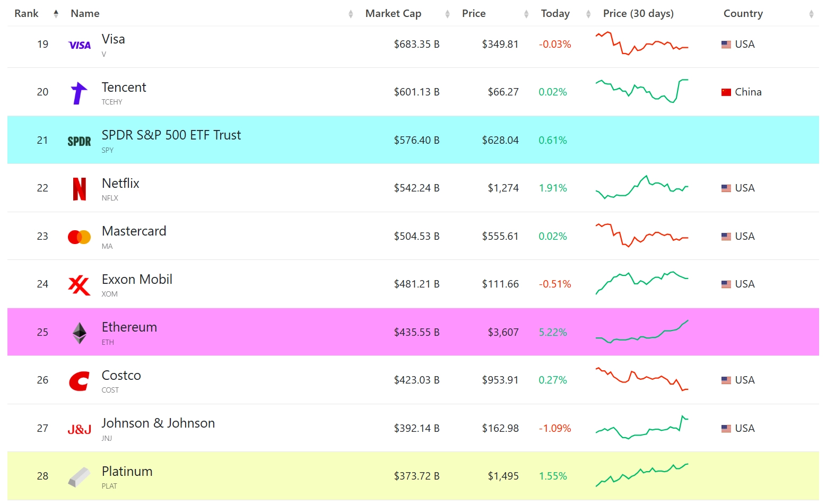826x504 pixels.
Task: Click Exxon Mobil change -0.51%
Action: point(555,284)
